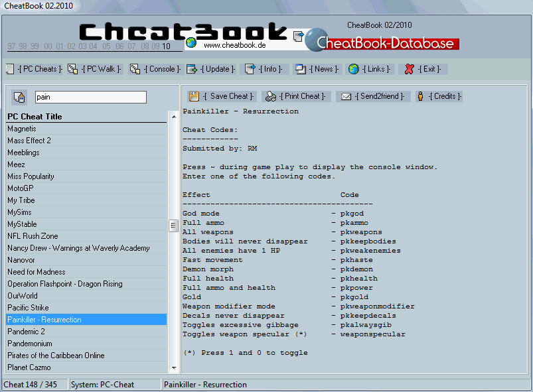
Task: Select Pirates of the Caribbean Online
Action: 87,356
